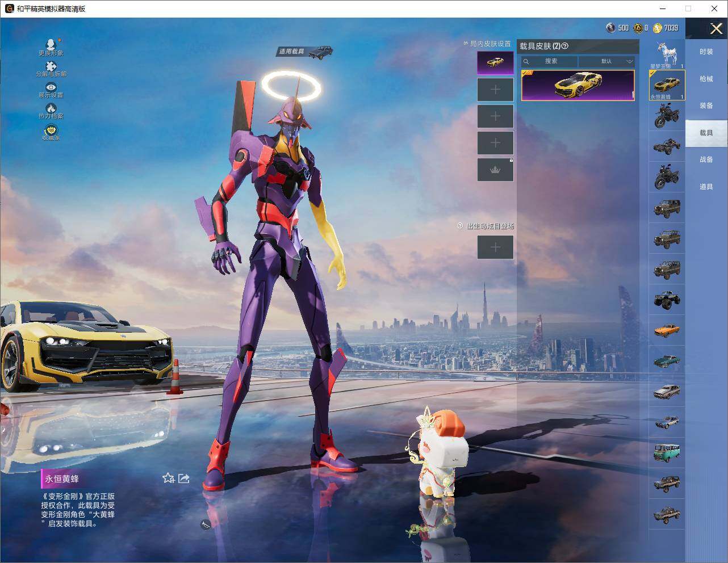728x563 pixels.
Task: Click the magnifier search icon
Action: [526, 61]
